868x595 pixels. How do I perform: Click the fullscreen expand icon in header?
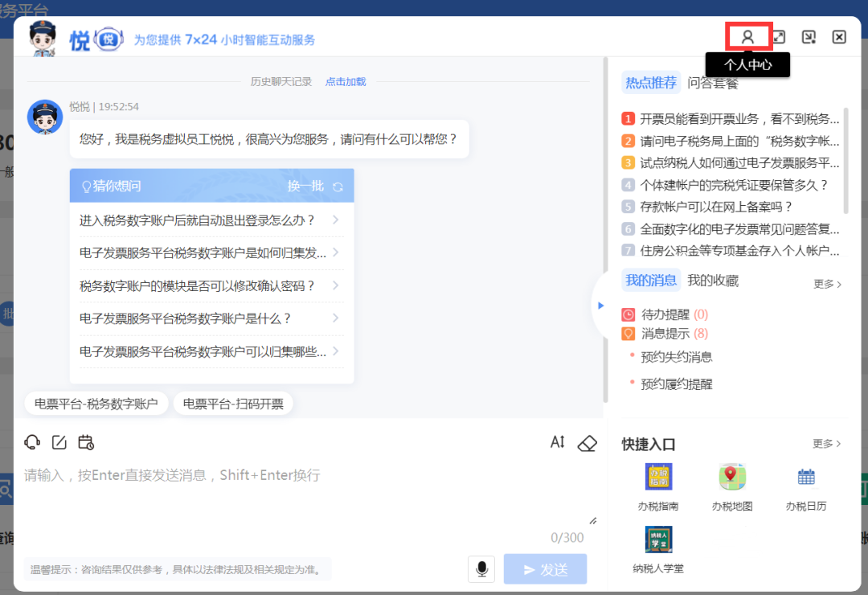pyautogui.click(x=779, y=37)
